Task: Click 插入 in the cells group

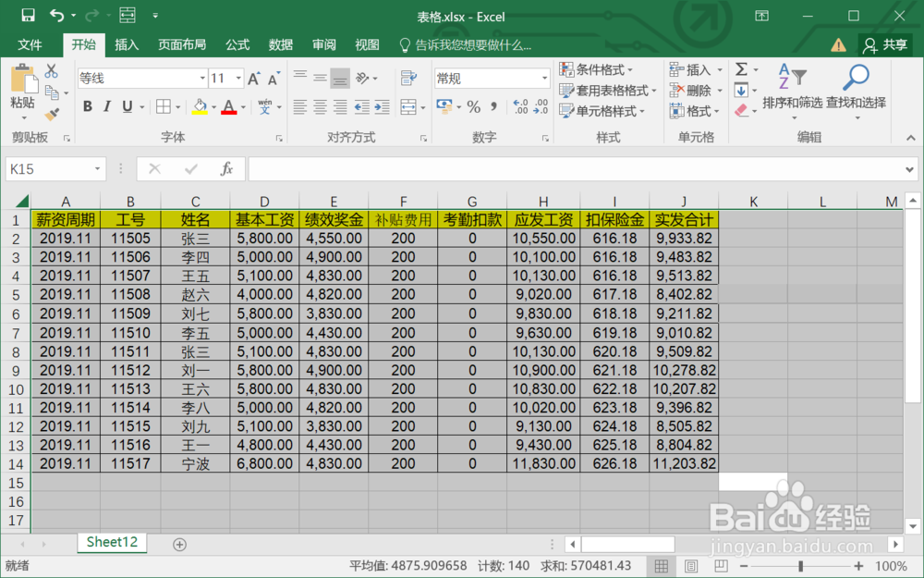Action: [696, 69]
